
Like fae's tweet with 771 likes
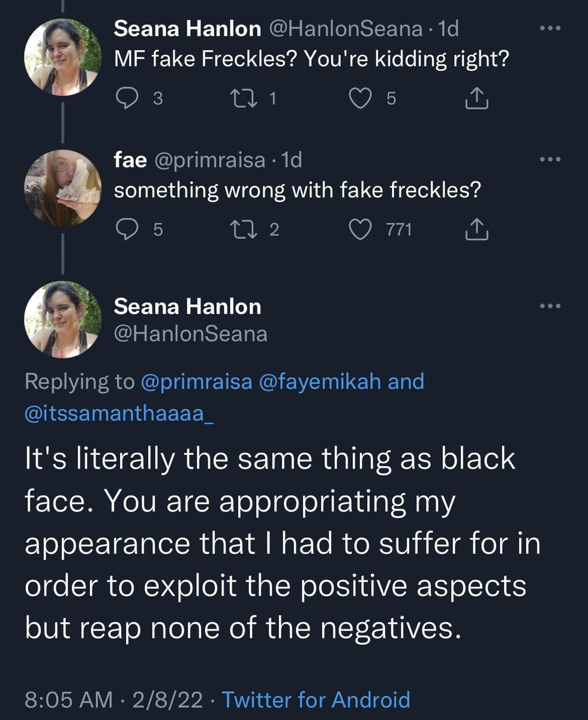362,230
